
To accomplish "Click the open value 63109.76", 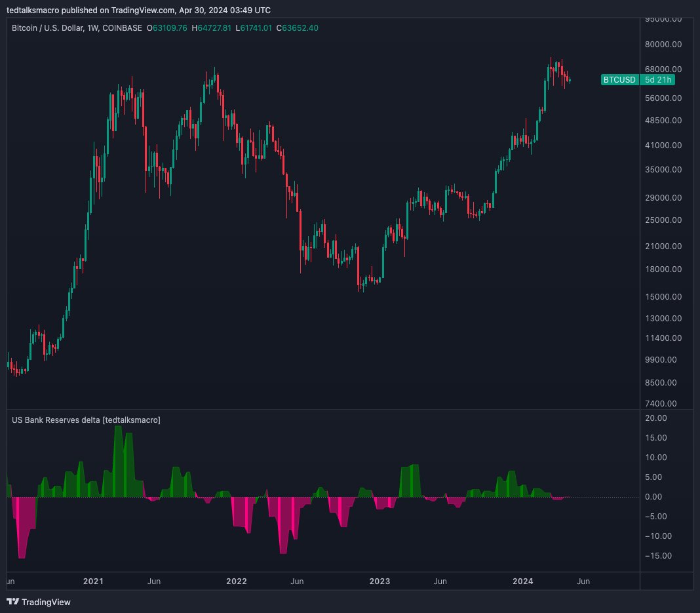I will [170, 28].
